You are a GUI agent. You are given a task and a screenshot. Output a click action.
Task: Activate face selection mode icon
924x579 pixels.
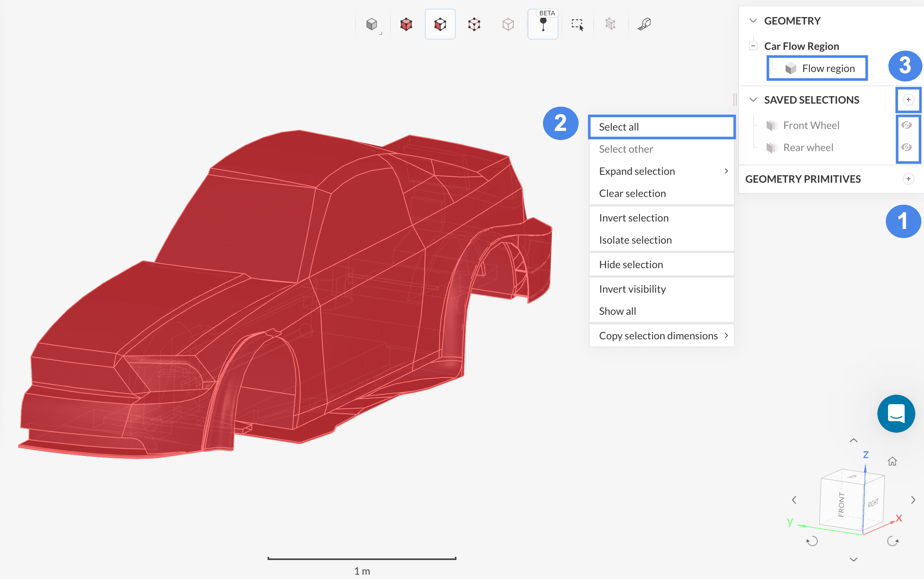click(x=440, y=24)
